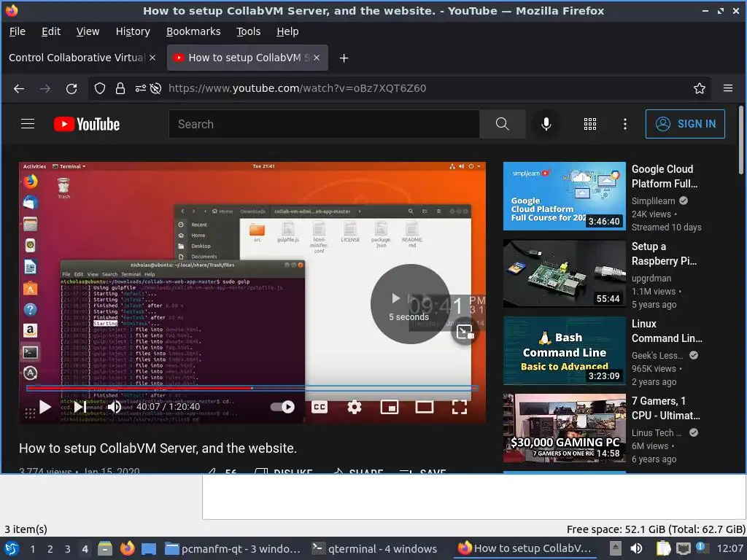The image size is (747, 560).
Task: Sign in to YouTube
Action: pyautogui.click(x=685, y=124)
